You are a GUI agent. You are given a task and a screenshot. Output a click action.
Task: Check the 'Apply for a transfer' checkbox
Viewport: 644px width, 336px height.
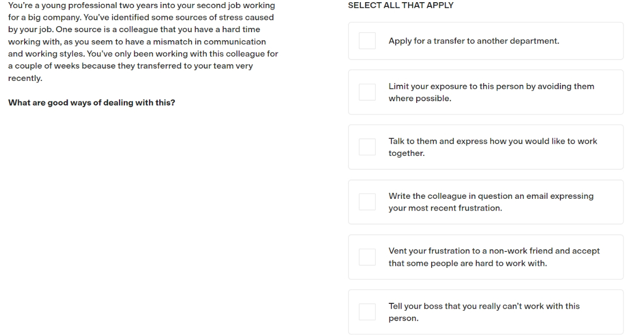click(367, 41)
